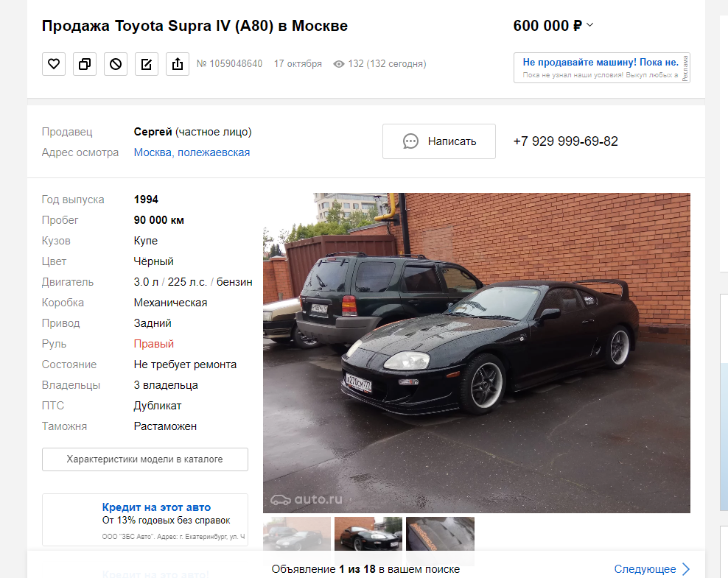Select third thumbnail showing car hood
Image resolution: width=728 pixels, height=578 pixels.
tap(440, 534)
